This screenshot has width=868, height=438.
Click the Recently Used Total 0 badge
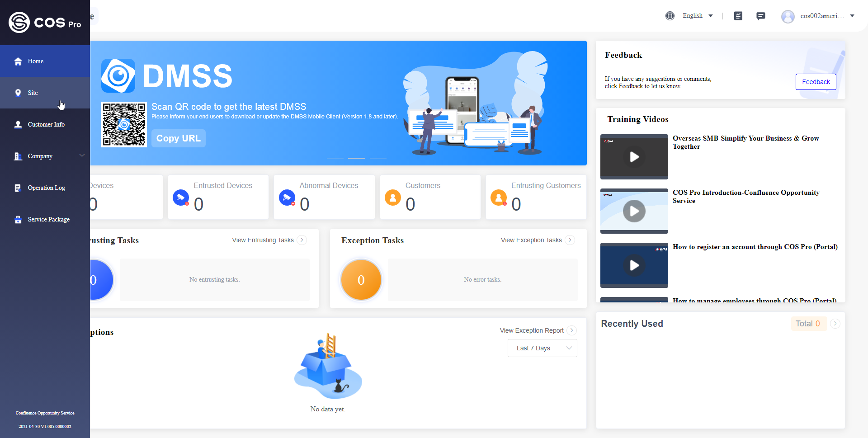pos(808,324)
